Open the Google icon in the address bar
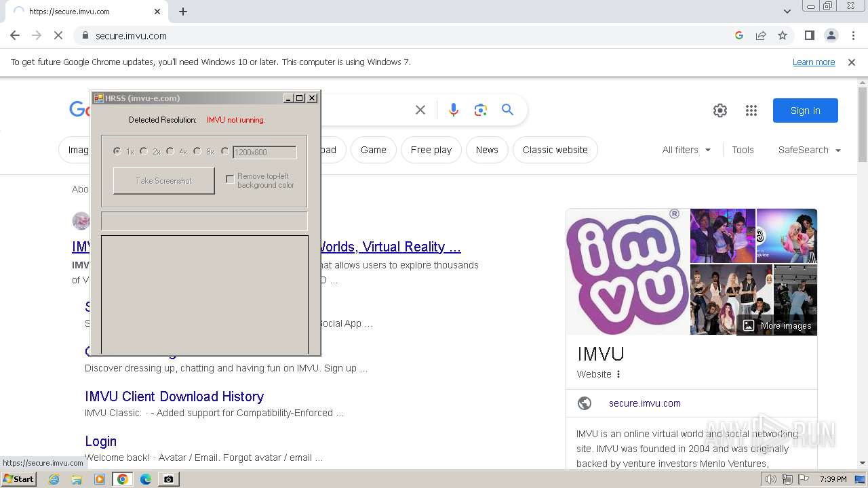This screenshot has width=868, height=488. tap(739, 35)
